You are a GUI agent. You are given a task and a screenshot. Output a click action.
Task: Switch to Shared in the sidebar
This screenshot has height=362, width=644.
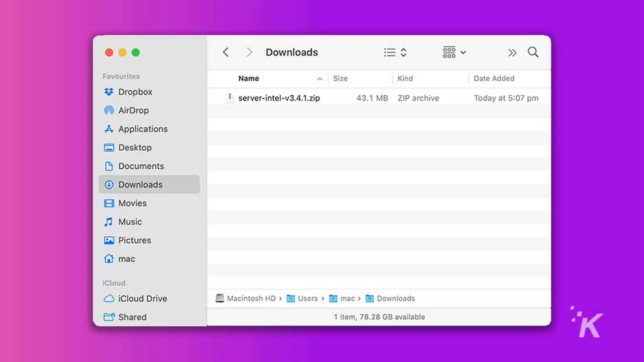(x=132, y=317)
